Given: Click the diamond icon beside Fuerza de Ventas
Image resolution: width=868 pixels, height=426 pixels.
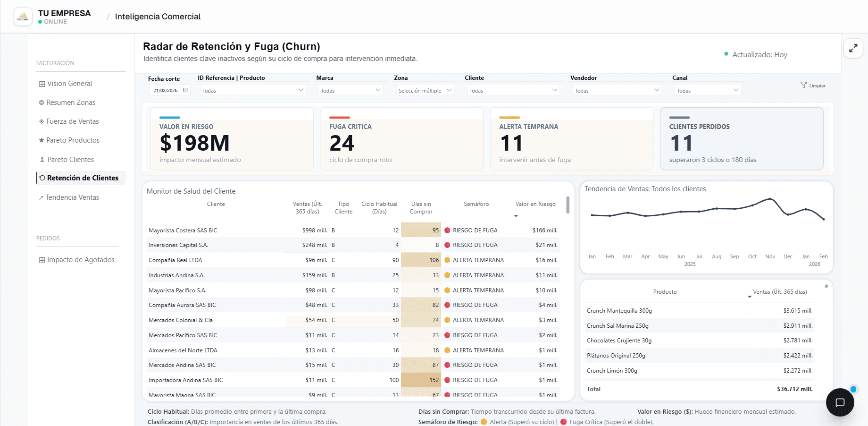Looking at the screenshot, I should [42, 121].
